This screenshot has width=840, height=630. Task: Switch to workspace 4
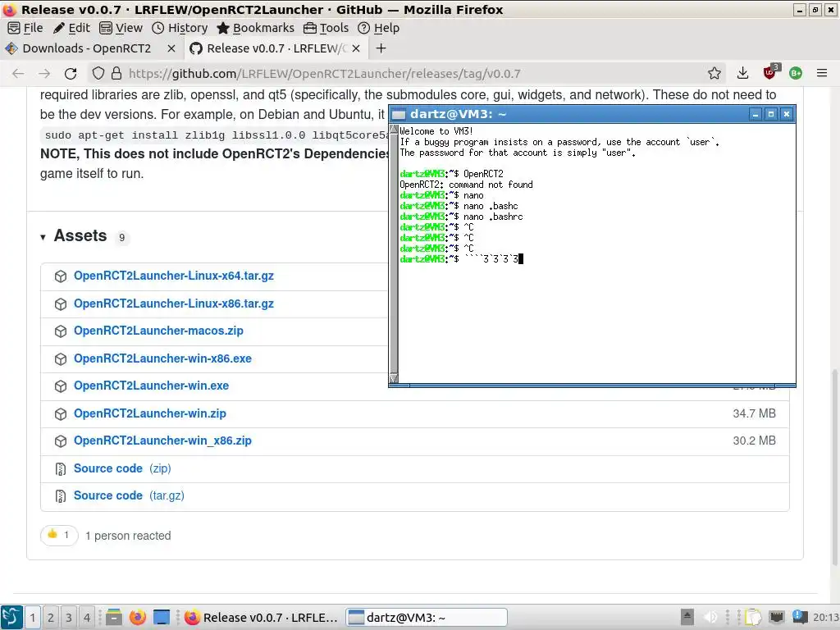tap(87, 618)
